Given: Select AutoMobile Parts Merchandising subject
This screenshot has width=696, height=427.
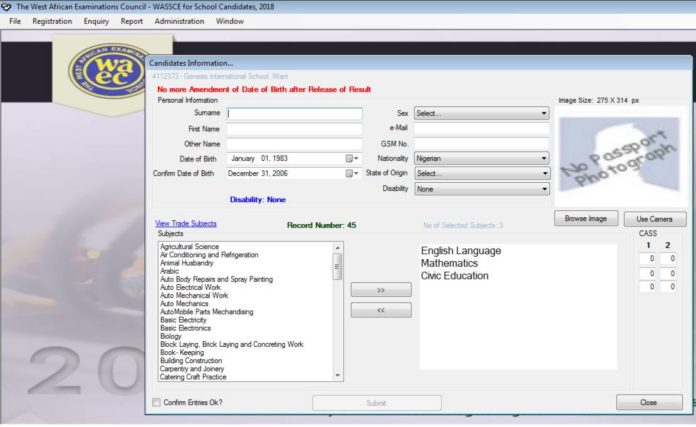Looking at the screenshot, I should click(x=206, y=312).
